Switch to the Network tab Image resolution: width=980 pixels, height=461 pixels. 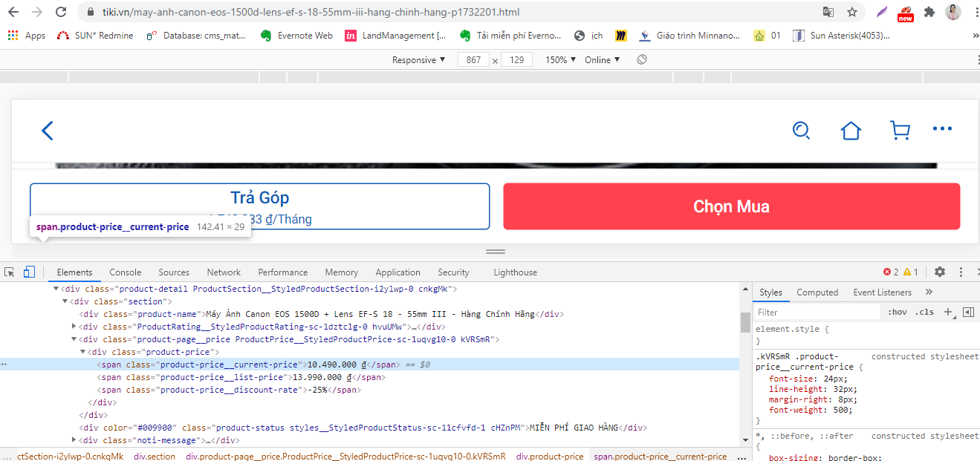[224, 272]
